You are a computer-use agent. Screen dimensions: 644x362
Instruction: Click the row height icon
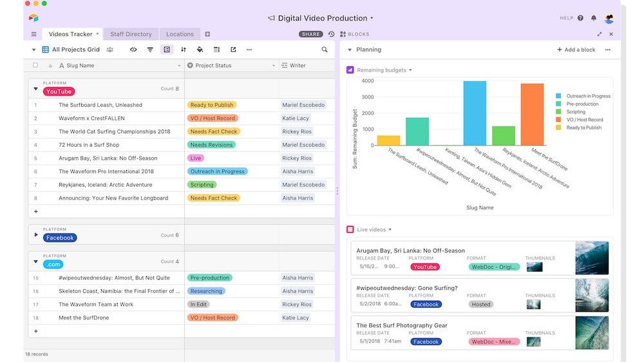[x=216, y=50]
